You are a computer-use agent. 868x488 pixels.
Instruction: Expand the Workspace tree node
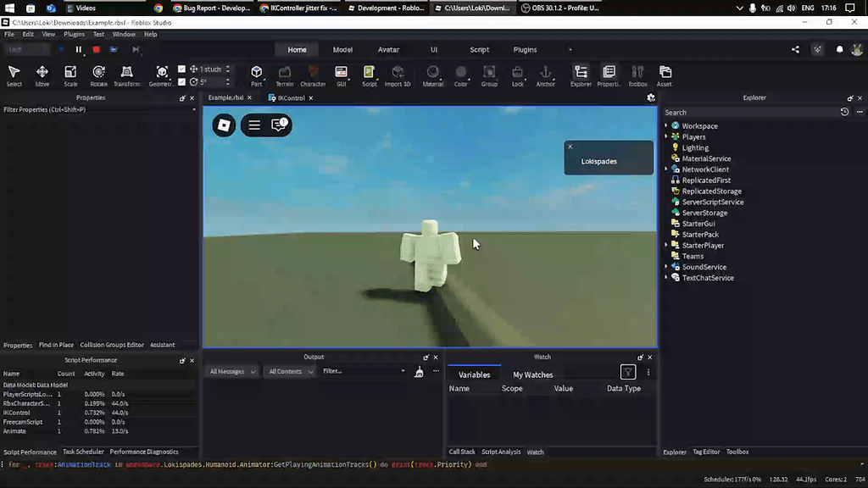pyautogui.click(x=666, y=125)
